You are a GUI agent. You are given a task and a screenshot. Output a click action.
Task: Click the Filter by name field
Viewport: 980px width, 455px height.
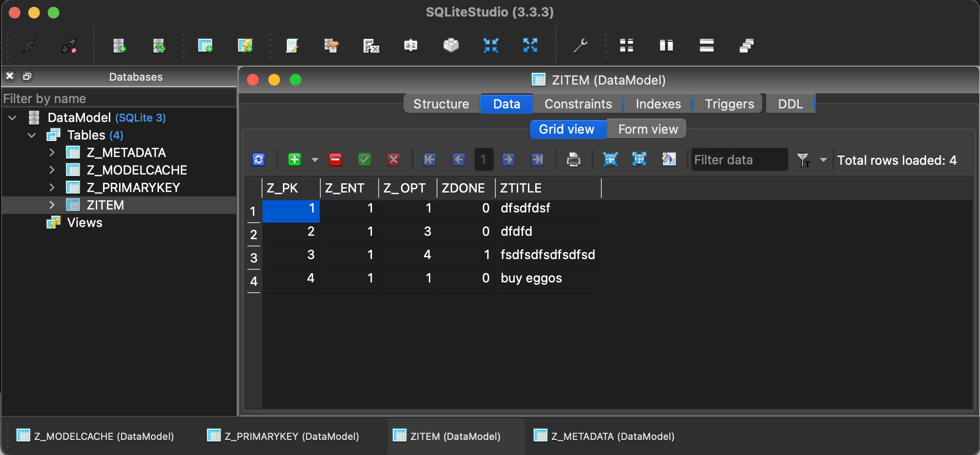pos(119,99)
